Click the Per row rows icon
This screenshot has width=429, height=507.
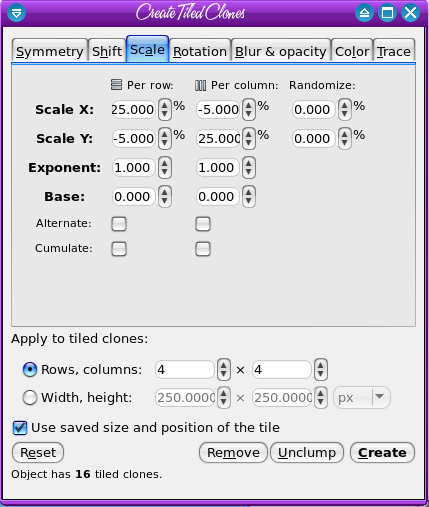coord(116,85)
